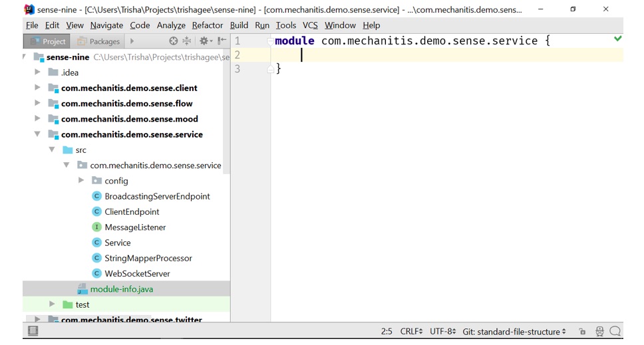Place cursor after closing brace on line 3

[282, 68]
